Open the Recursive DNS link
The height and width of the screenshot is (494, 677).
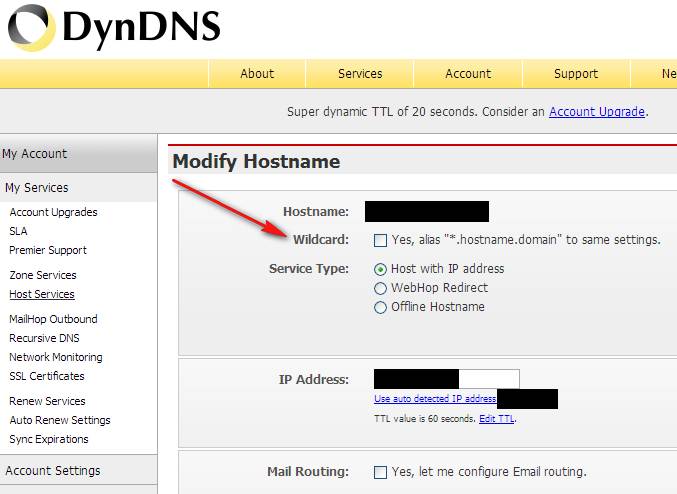pos(44,338)
